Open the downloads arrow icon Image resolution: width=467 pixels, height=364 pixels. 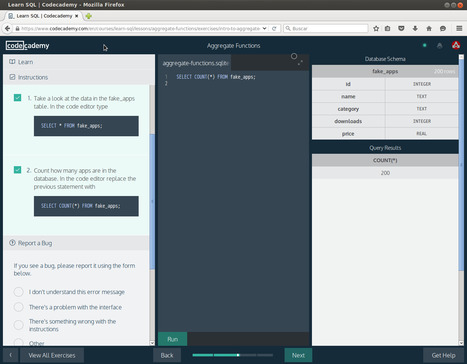(415, 29)
